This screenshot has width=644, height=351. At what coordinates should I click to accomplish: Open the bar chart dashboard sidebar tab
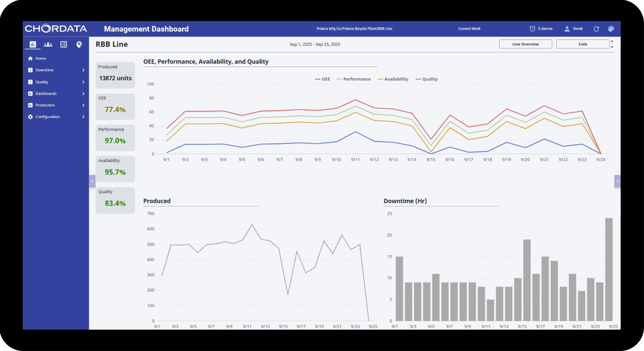pos(33,44)
